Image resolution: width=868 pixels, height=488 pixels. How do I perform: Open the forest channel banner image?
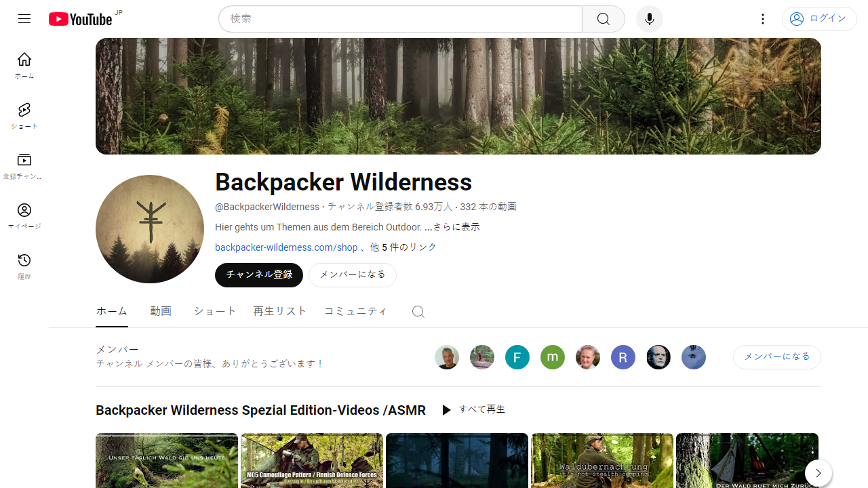(458, 96)
